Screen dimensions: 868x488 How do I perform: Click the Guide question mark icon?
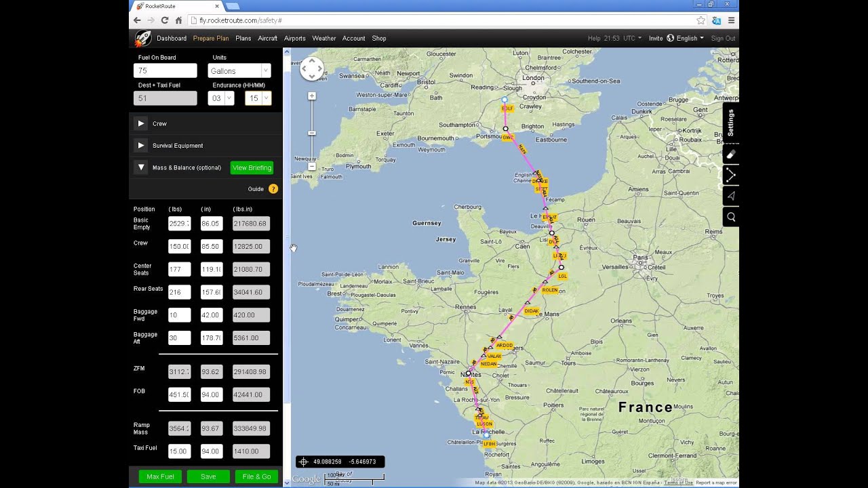click(273, 189)
